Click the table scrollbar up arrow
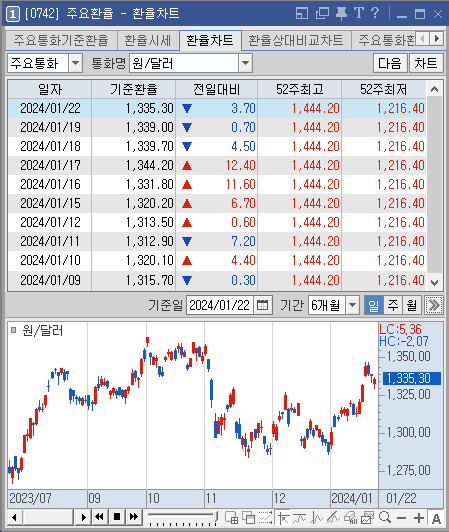The height and width of the screenshot is (532, 449). tap(434, 89)
